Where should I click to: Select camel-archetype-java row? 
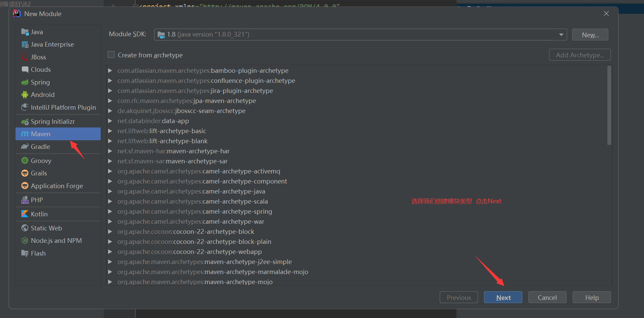coord(357,191)
